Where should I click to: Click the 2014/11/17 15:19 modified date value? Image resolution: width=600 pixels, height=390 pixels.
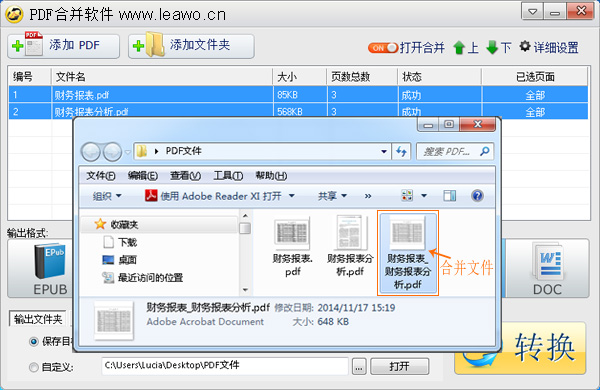pos(356,308)
